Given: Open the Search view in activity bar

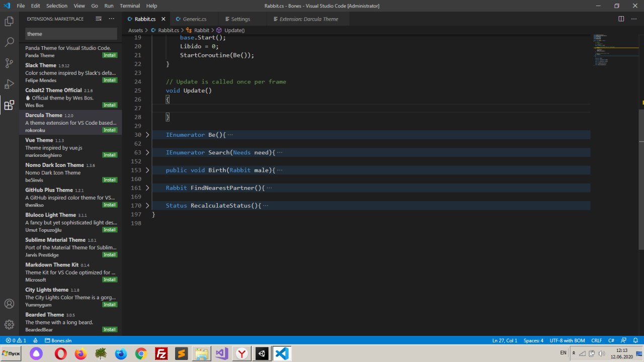Looking at the screenshot, I should tap(9, 42).
